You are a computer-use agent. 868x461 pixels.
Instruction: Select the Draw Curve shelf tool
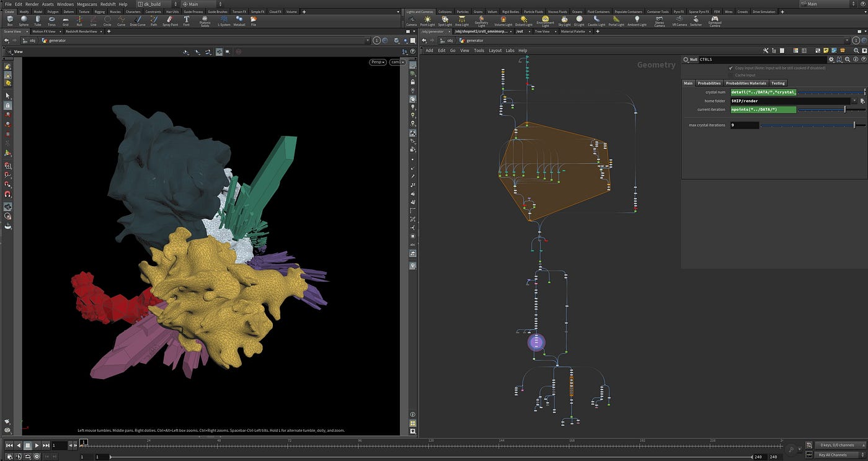[x=138, y=21]
